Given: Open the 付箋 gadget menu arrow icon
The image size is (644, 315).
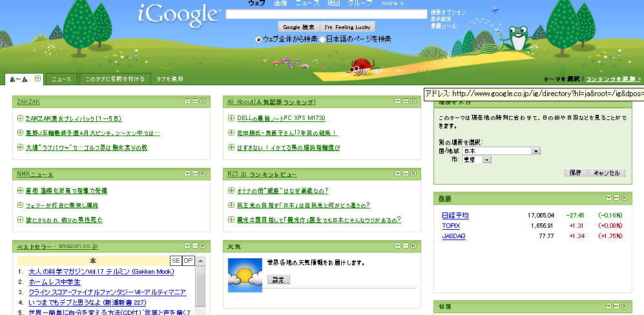Looking at the screenshot, I should [x=609, y=306].
